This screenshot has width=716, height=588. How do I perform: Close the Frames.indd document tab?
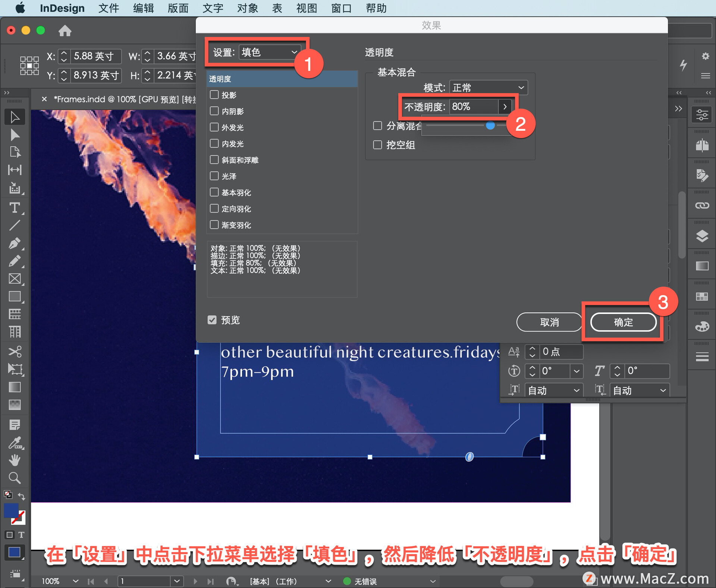[x=44, y=99]
